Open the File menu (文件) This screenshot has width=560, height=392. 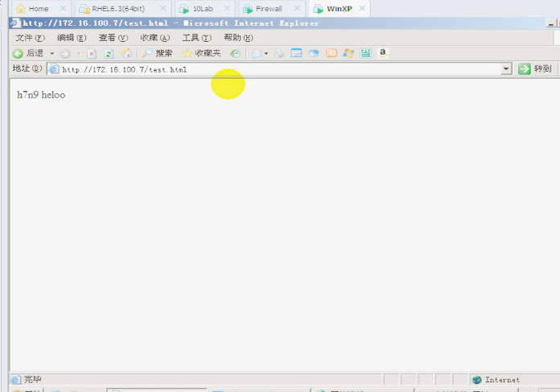pos(30,38)
